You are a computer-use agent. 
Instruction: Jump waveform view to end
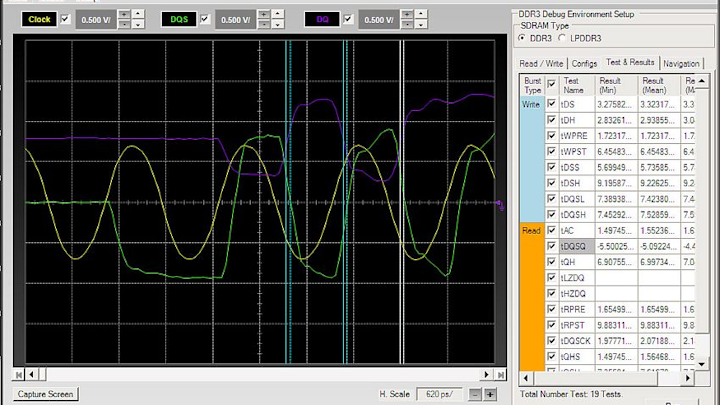click(500, 375)
